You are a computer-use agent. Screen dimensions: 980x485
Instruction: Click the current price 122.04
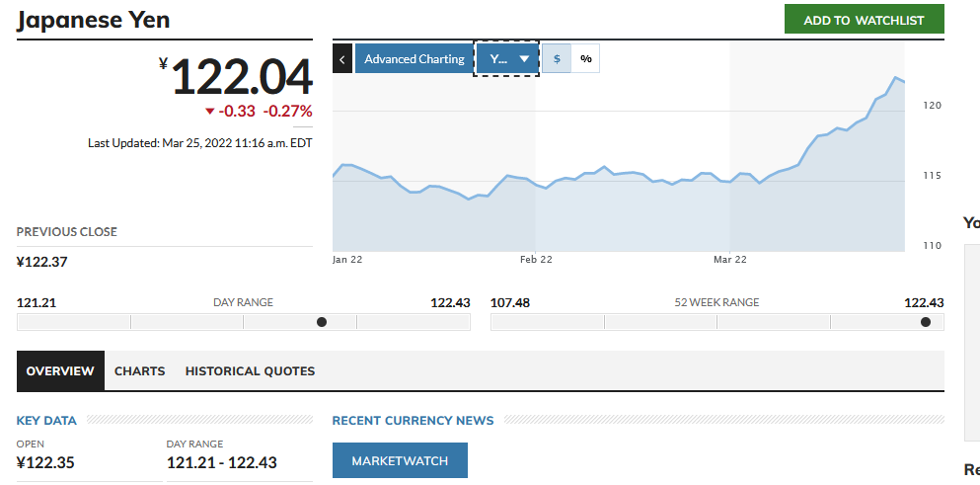click(241, 78)
